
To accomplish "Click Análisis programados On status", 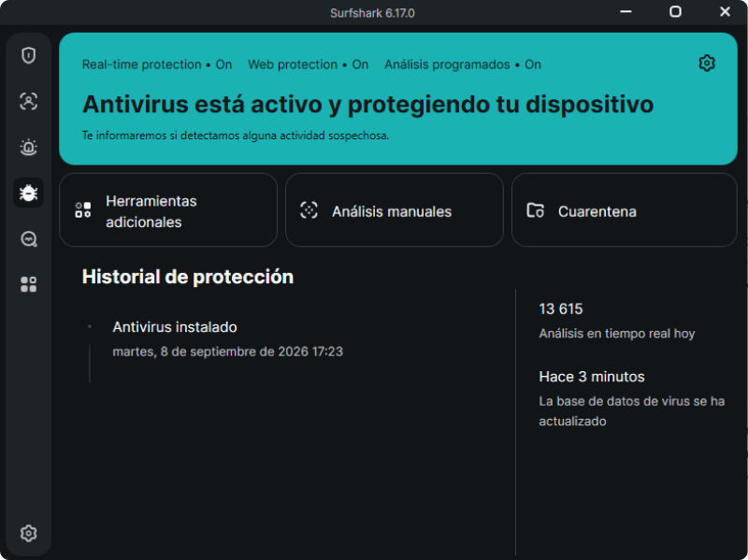I will click(x=463, y=65).
